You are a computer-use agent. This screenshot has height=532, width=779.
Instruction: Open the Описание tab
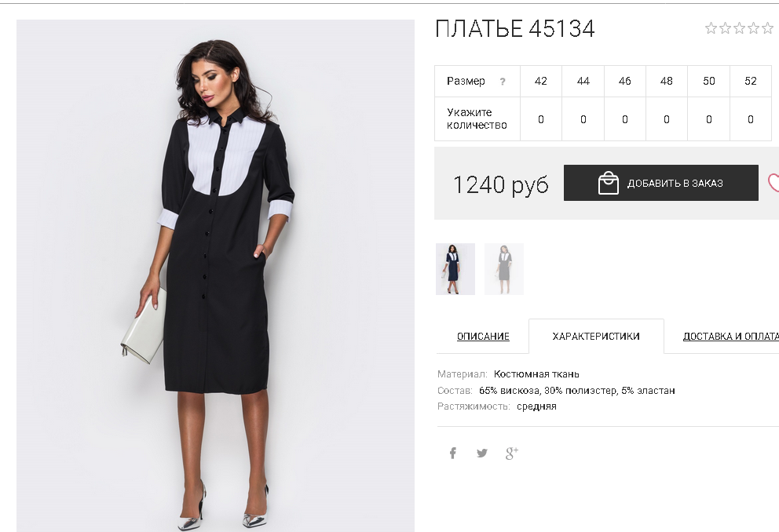click(483, 337)
